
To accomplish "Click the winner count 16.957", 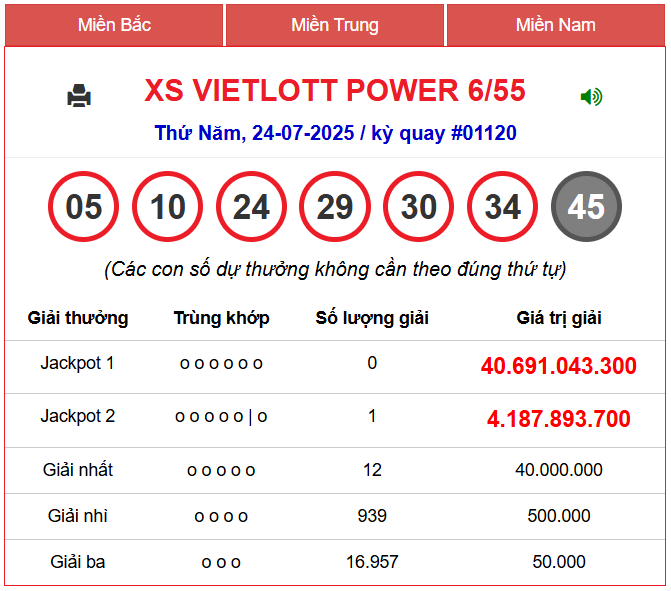I will click(x=372, y=561).
